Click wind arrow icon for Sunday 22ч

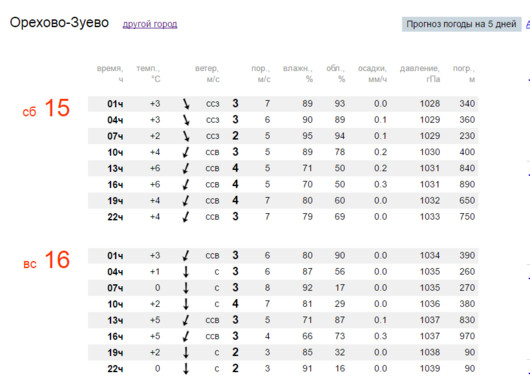click(186, 369)
